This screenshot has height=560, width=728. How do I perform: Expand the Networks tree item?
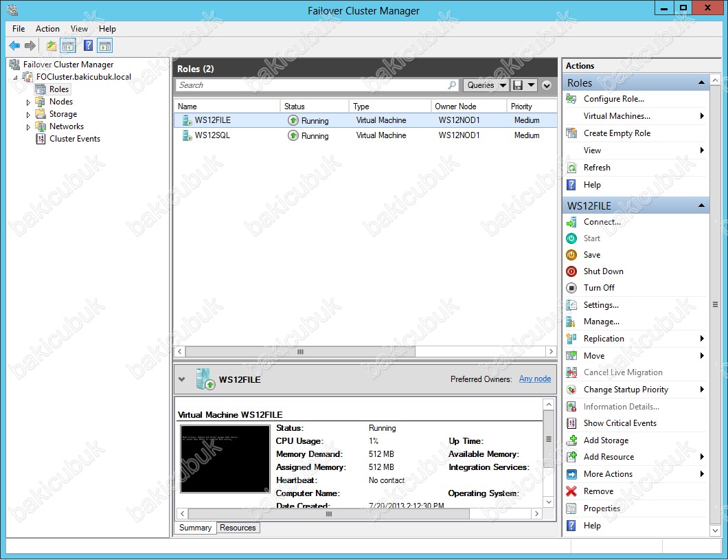point(28,126)
